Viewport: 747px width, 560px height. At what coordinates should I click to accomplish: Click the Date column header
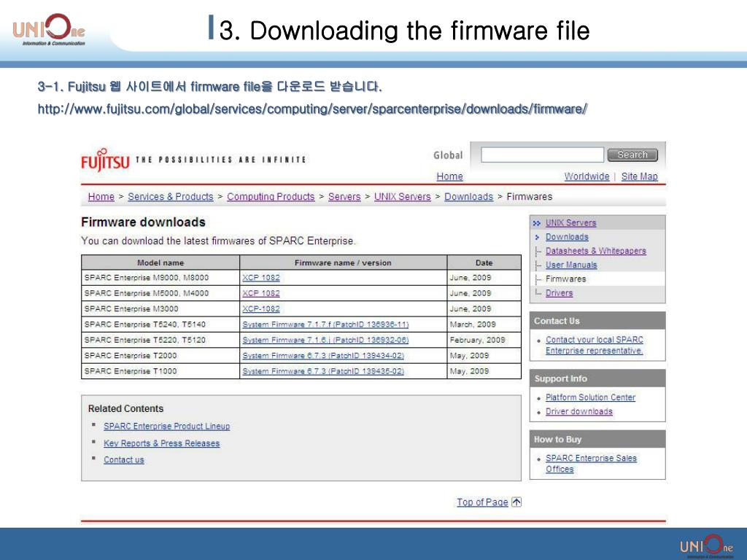[484, 262]
